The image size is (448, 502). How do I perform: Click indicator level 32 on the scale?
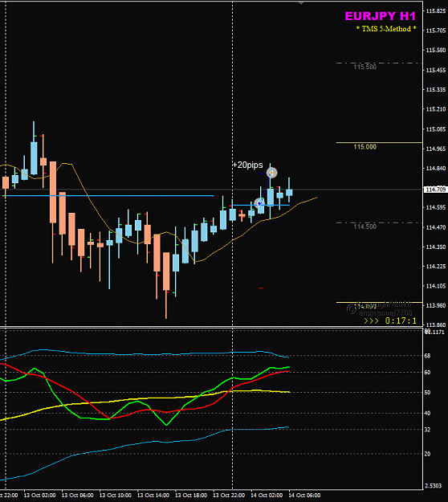pos(427,430)
